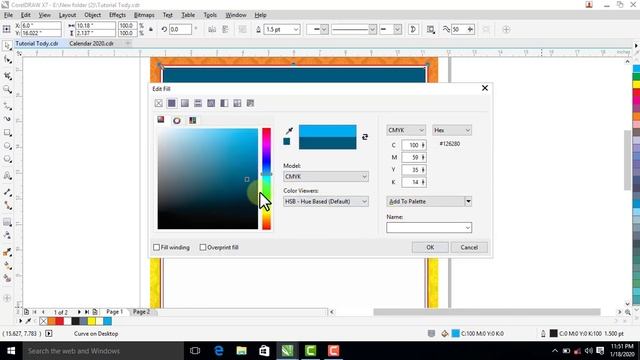The width and height of the screenshot is (640, 360).
Task: Click the C value input field
Action: [x=413, y=145]
